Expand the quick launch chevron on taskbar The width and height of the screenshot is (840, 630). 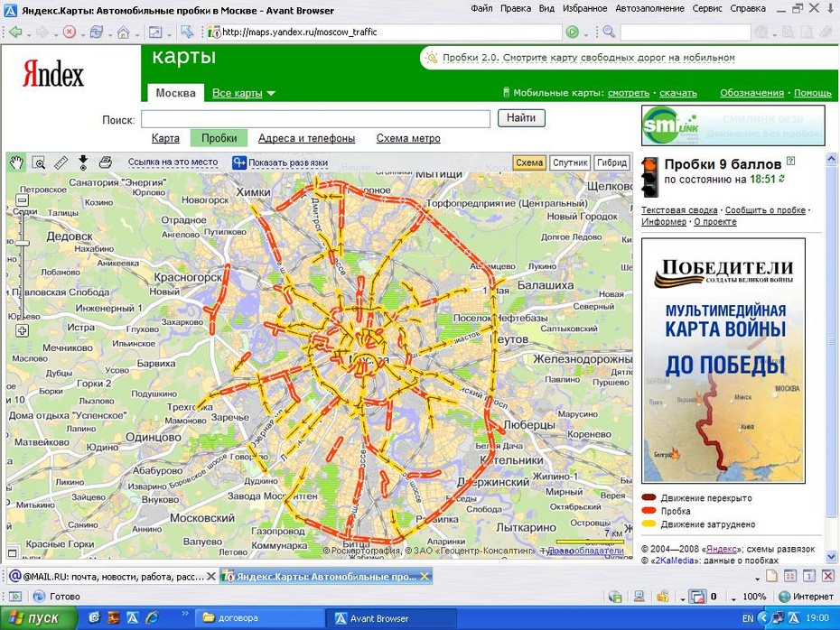tap(185, 614)
